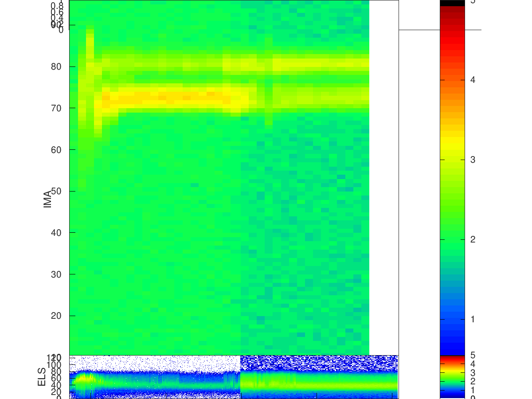Click the upper colorbar tick label 1
The height and width of the screenshot is (399, 532).
pos(473,319)
